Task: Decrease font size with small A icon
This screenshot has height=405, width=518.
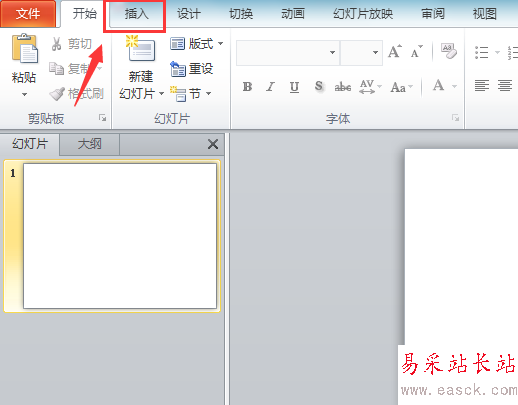Action: click(x=417, y=52)
